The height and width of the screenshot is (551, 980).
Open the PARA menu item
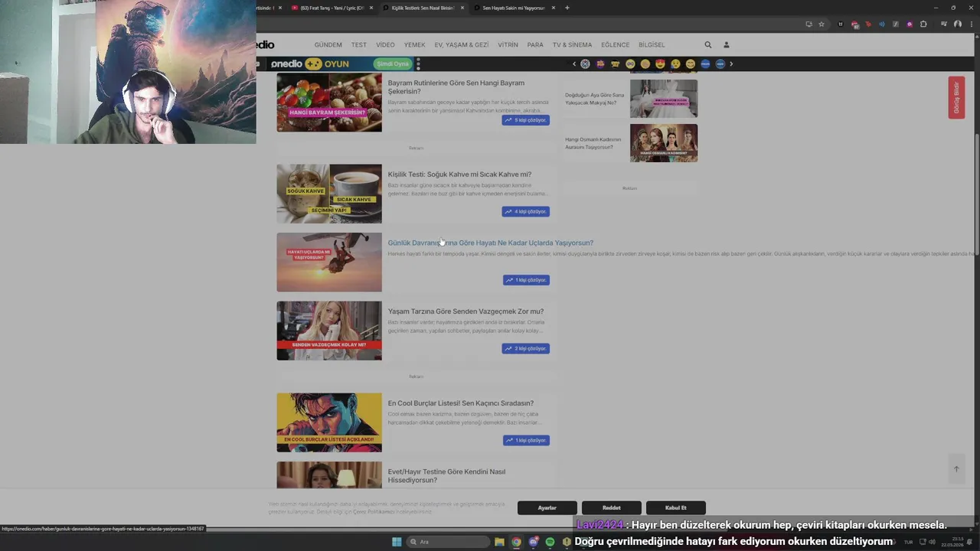(x=535, y=45)
